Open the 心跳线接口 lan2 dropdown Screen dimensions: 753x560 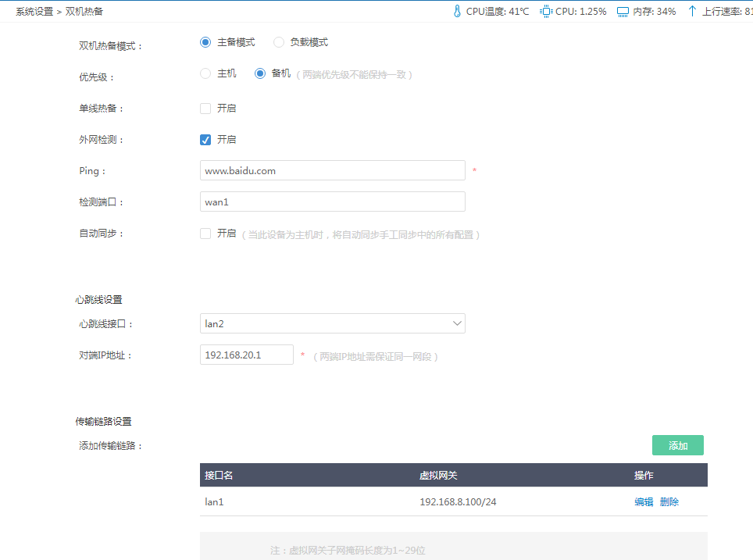click(x=332, y=323)
